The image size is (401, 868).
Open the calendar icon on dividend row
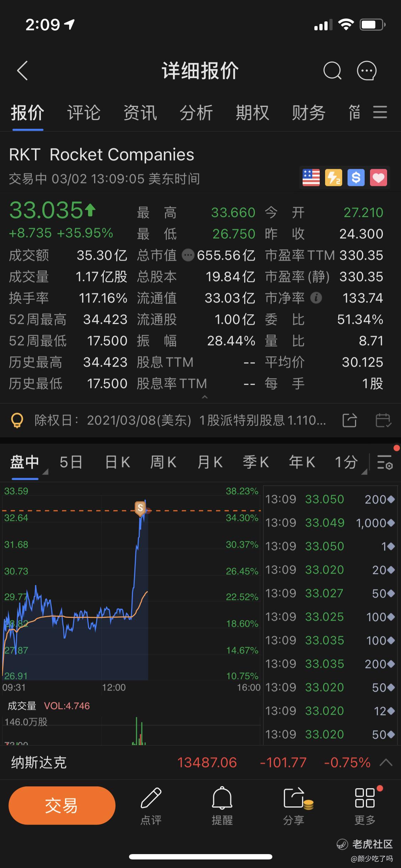point(384,420)
